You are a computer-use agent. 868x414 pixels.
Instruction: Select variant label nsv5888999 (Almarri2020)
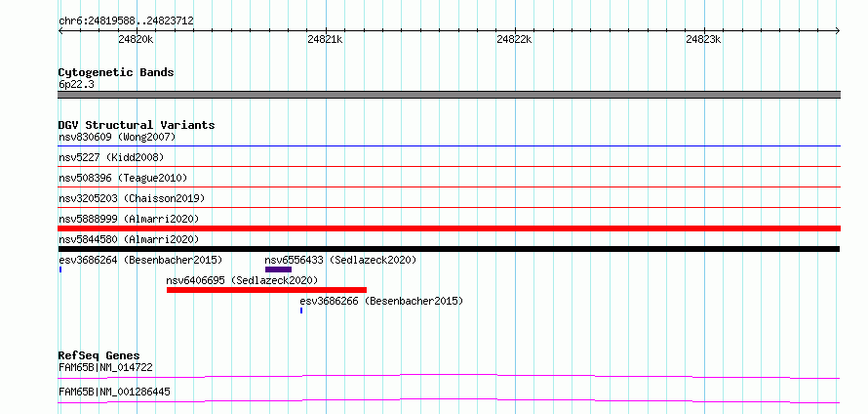[x=129, y=219]
